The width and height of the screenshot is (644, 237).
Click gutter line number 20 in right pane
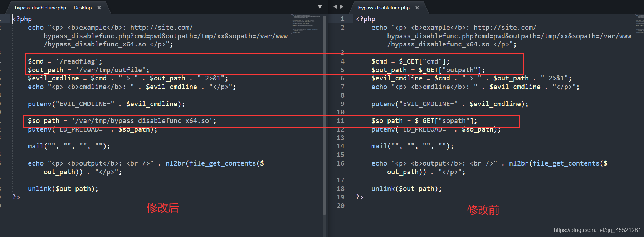coord(340,206)
